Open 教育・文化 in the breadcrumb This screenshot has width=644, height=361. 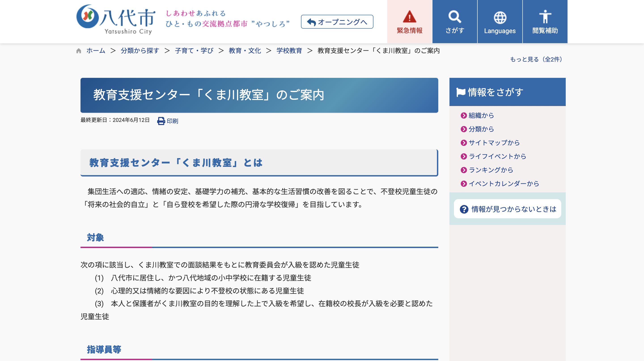(244, 51)
